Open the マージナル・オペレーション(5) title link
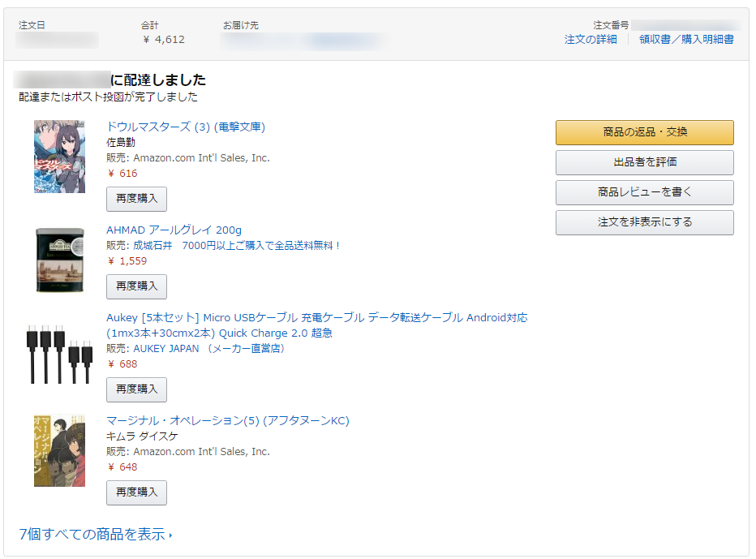 [x=227, y=420]
